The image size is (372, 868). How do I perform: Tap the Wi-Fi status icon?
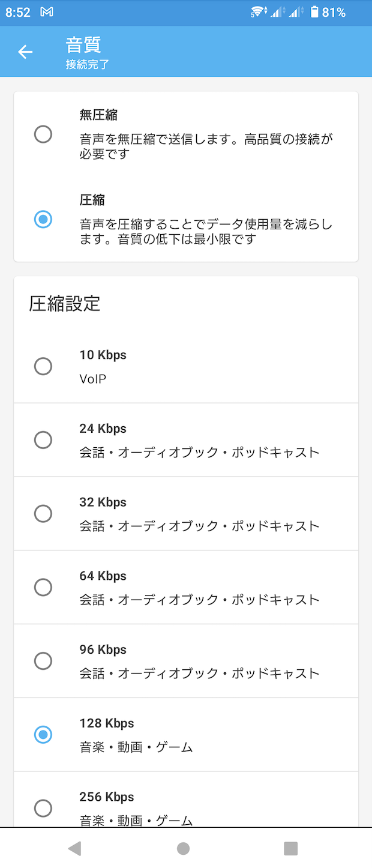tap(258, 12)
